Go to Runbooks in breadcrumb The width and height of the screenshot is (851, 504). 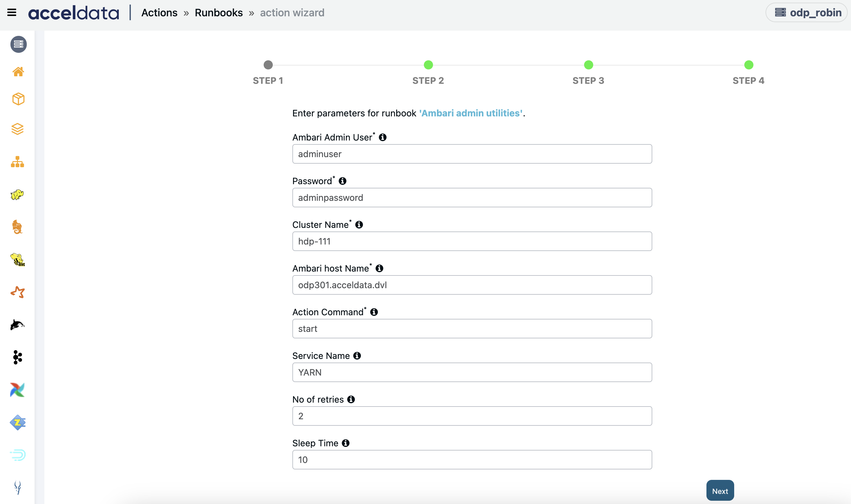[x=219, y=13]
